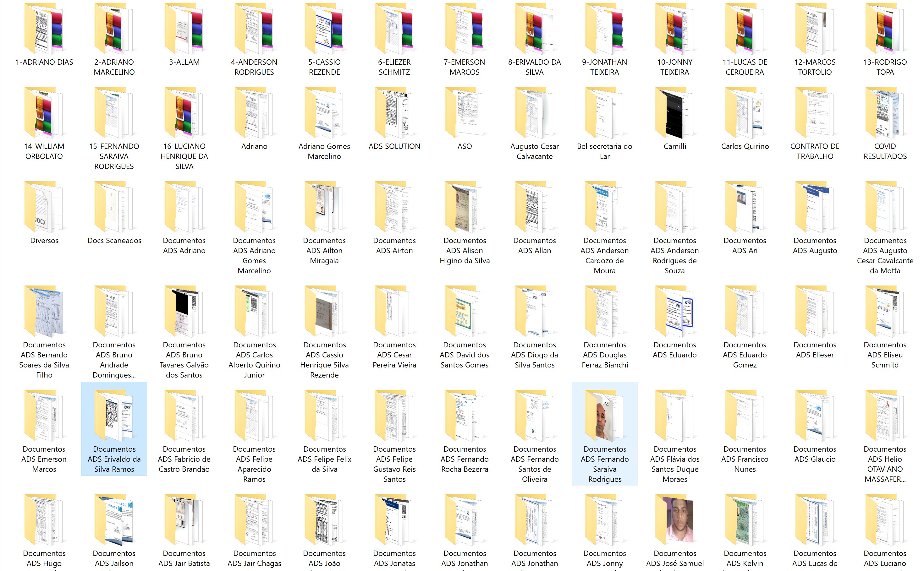
Task: Open Documentos ADS Alison Higino da Silva icon
Action: point(465,207)
